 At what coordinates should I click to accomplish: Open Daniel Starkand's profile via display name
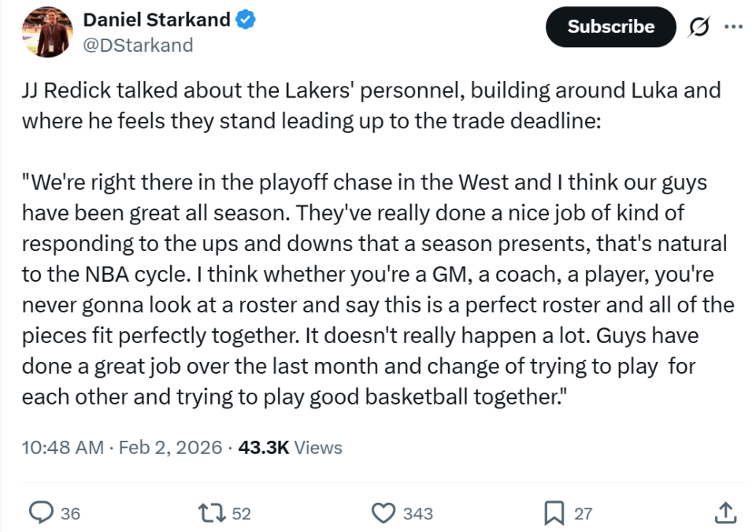(157, 20)
